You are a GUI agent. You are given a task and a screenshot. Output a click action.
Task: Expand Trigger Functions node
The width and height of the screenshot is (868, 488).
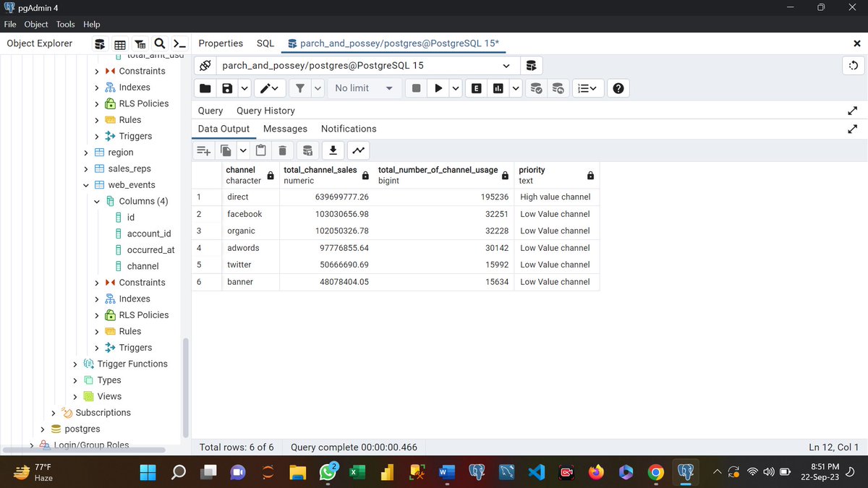pyautogui.click(x=75, y=364)
